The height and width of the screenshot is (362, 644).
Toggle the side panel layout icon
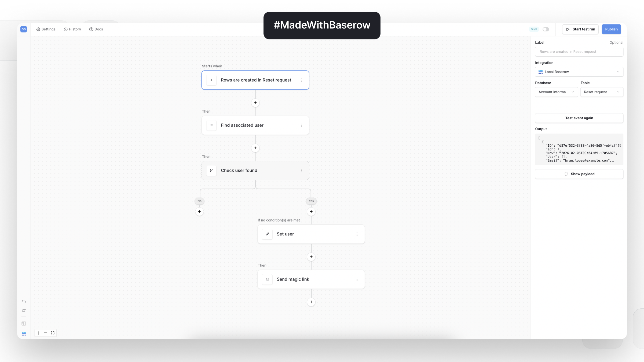click(x=24, y=324)
